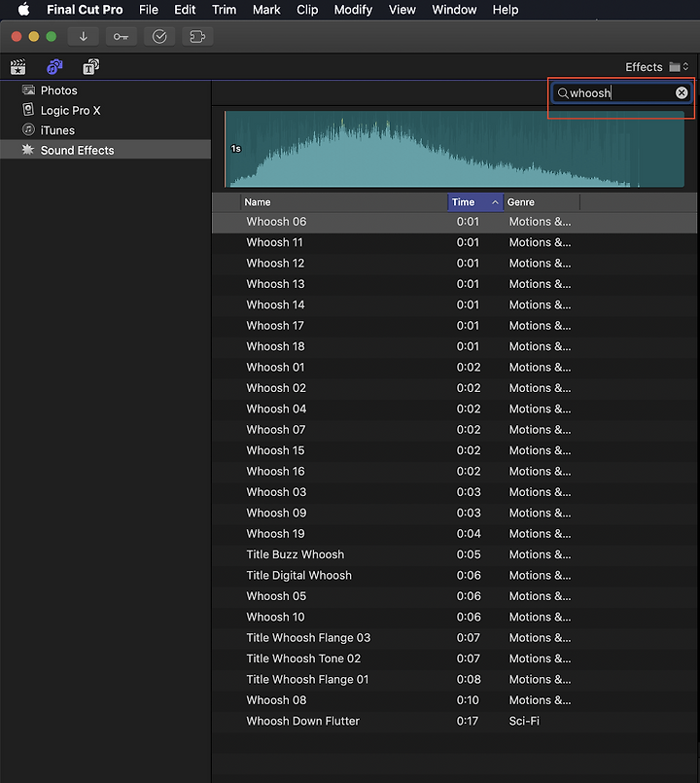Click the Sci-Fi genre cell
The image size is (700, 783).
tap(524, 721)
